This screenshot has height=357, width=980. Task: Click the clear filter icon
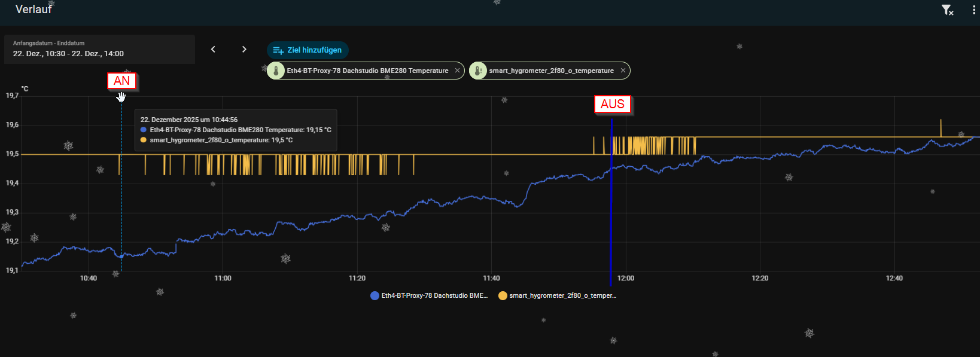pos(946,10)
